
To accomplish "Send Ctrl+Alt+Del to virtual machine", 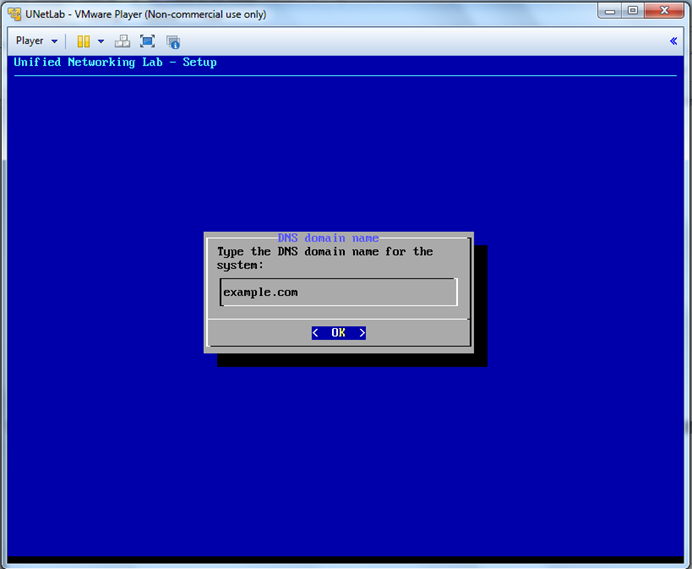I will click(122, 41).
